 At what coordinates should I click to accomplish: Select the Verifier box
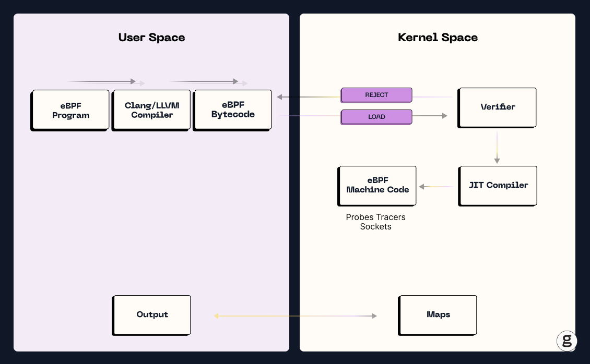point(497,108)
